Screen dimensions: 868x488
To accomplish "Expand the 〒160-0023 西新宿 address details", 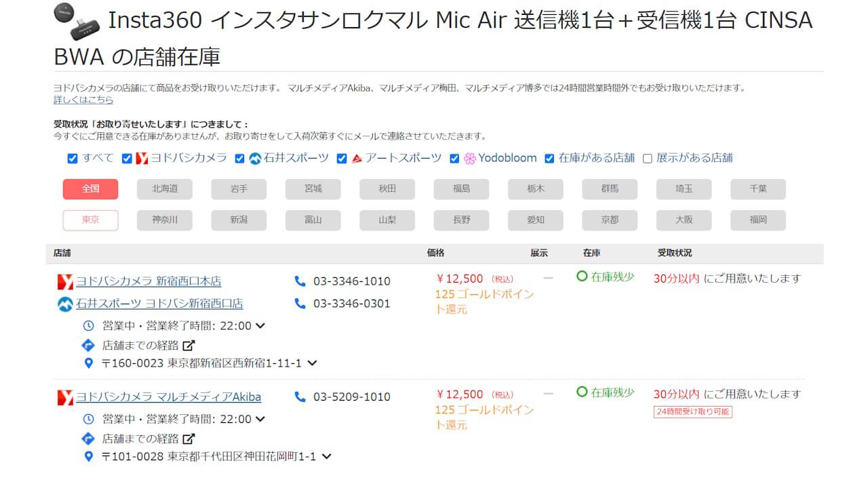I will (x=312, y=363).
